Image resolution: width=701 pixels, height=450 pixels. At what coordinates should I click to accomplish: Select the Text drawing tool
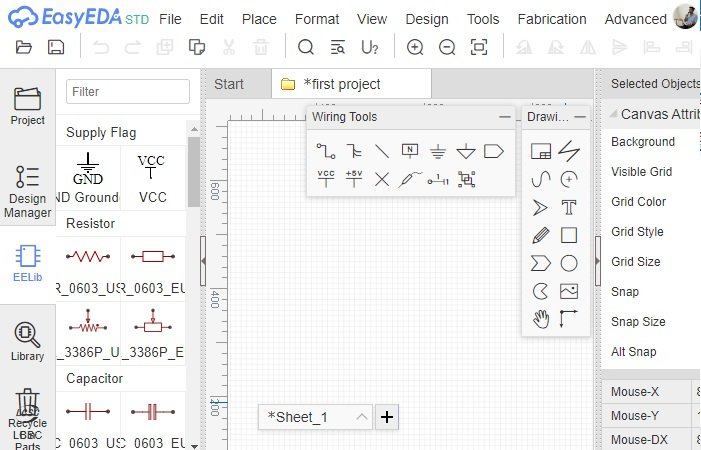pos(569,207)
